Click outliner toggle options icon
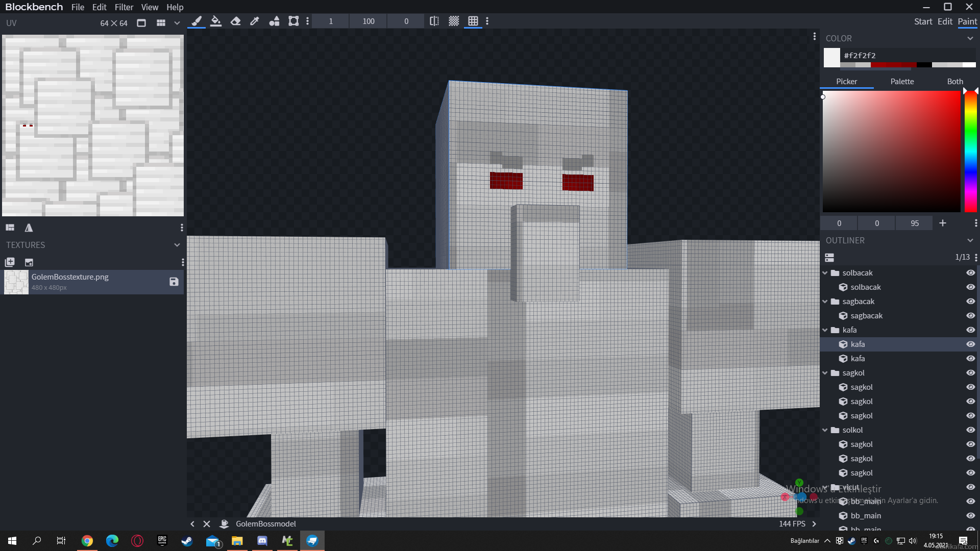Screen dimensions: 980x551 (829, 257)
